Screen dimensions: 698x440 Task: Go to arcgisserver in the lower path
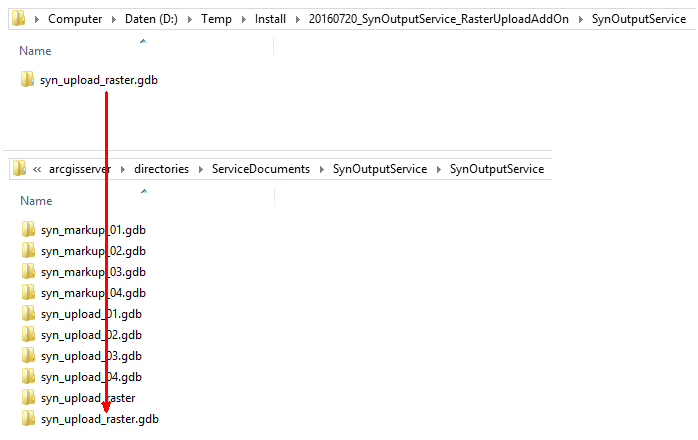point(82,169)
